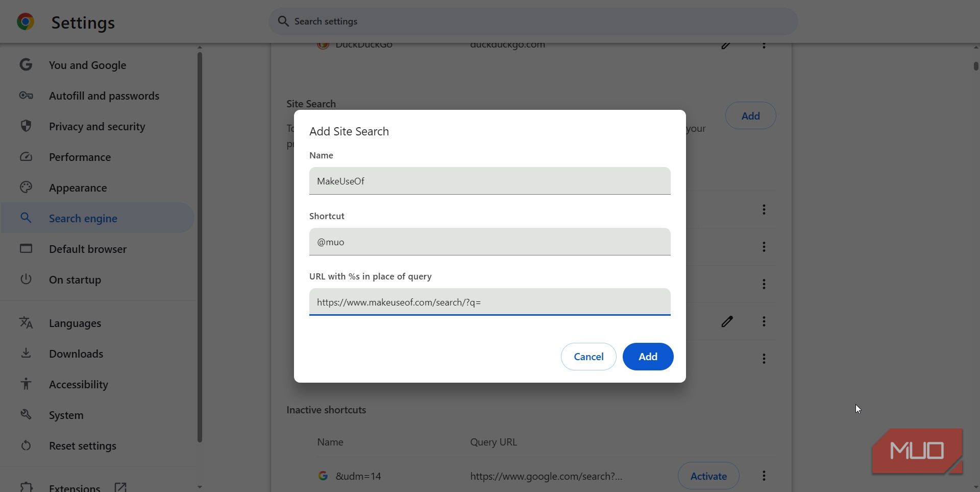Screen dimensions: 980x492
Task: Open three-dot menu beside the pencil icon
Action: (764, 321)
